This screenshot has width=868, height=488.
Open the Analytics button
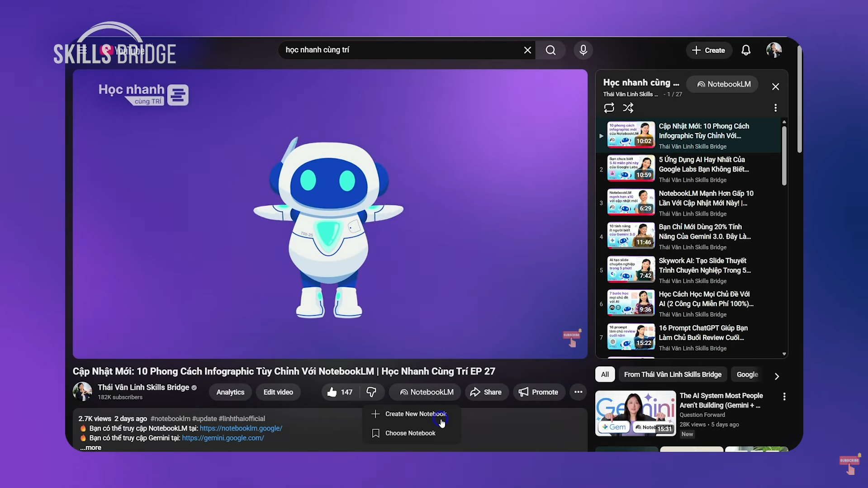pos(230,392)
